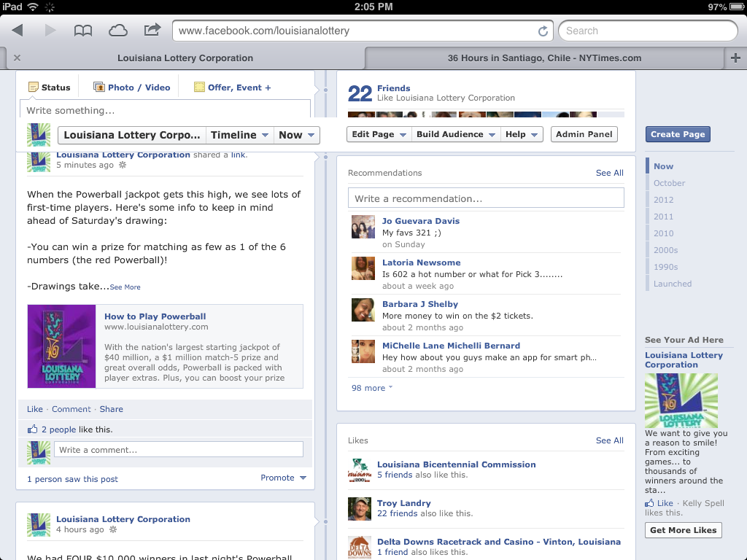Reload the page with the refresh icon

coord(543,31)
